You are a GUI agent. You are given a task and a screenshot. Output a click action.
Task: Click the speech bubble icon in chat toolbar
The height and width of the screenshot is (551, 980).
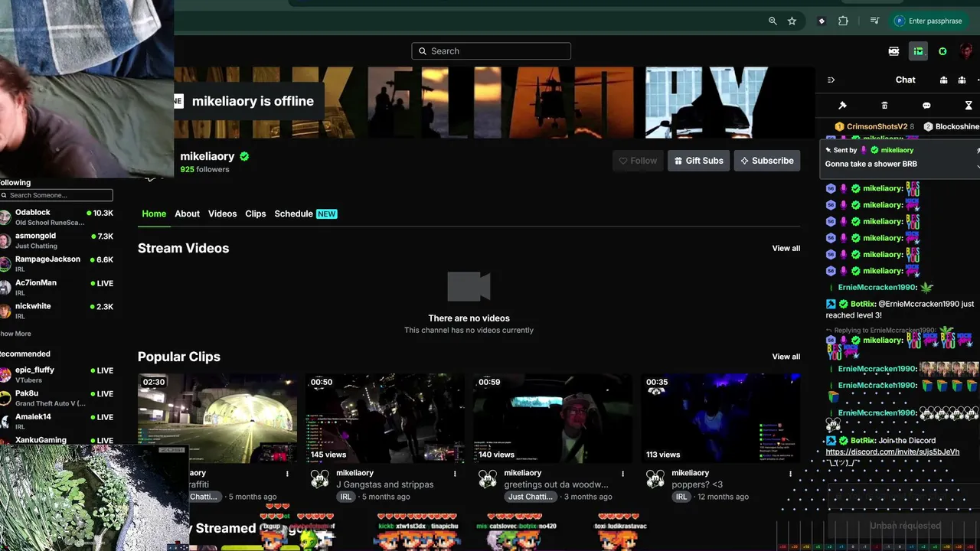tap(926, 106)
